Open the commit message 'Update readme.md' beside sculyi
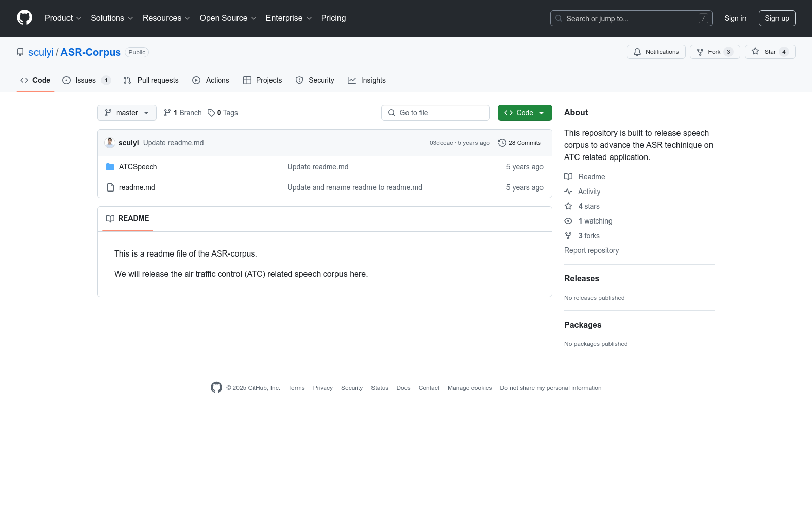Image resolution: width=812 pixels, height=508 pixels. point(173,143)
